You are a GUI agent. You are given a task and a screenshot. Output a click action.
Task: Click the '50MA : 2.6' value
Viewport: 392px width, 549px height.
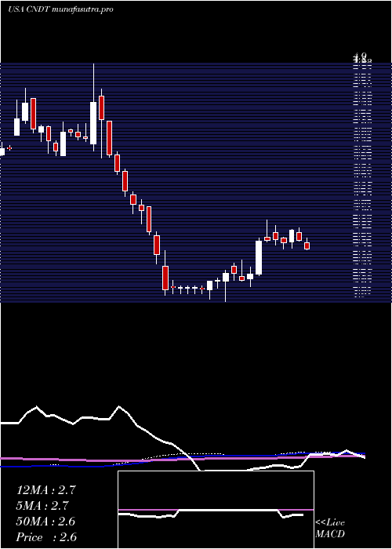[45, 522]
